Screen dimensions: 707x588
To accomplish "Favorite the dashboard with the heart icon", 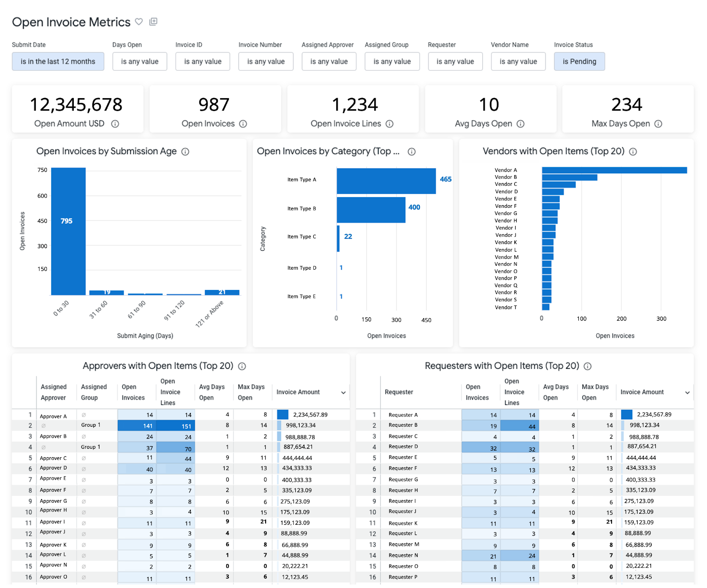I will (x=139, y=22).
